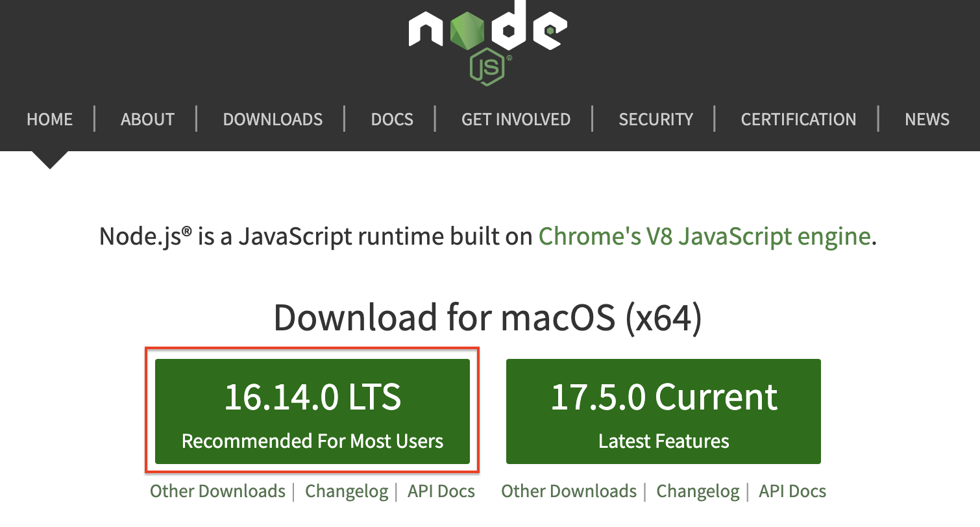Viewport: 980px width, 527px height.
Task: Follow the Chrome's V8 JavaScript engine link
Action: click(704, 236)
